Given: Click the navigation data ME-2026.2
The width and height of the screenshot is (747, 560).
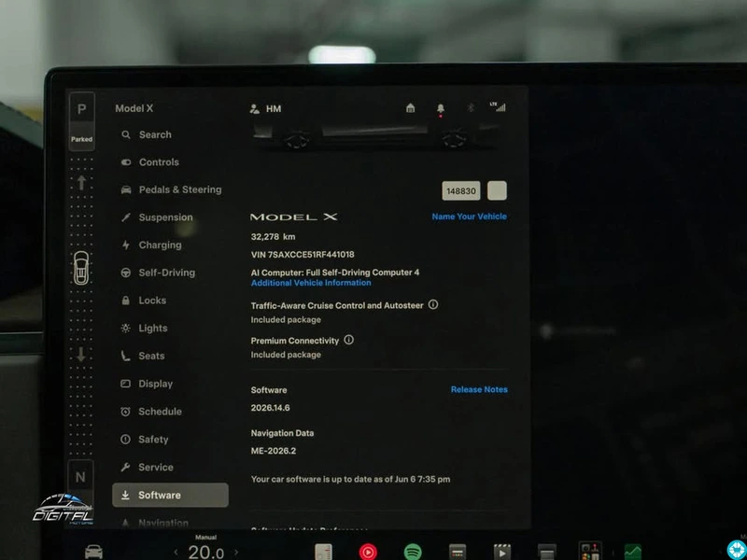Looking at the screenshot, I should [274, 451].
